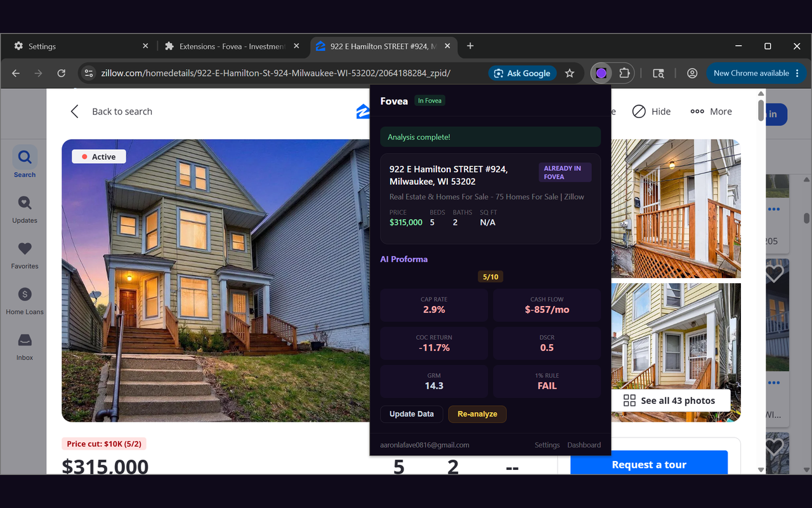Viewport: 812px width, 508px height.
Task: Click the Ask Google lens button
Action: (x=522, y=73)
